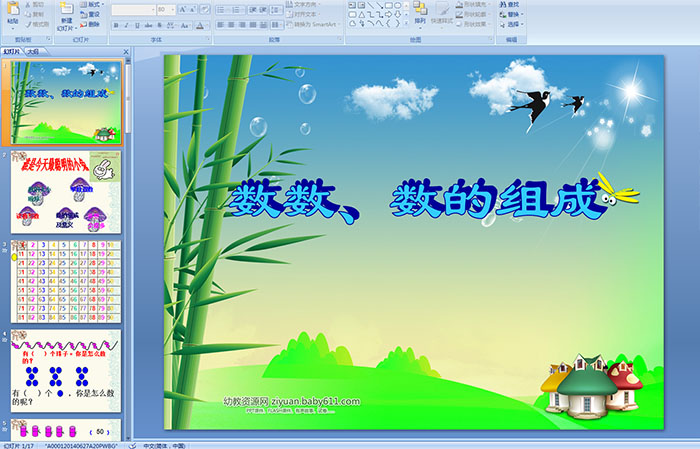
Task: Click the Quick Styles (快速样式) icon
Action: 442,9
